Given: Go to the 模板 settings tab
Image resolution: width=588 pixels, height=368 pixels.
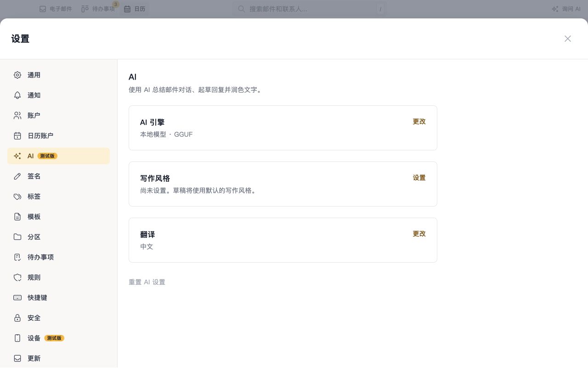Looking at the screenshot, I should 58,217.
